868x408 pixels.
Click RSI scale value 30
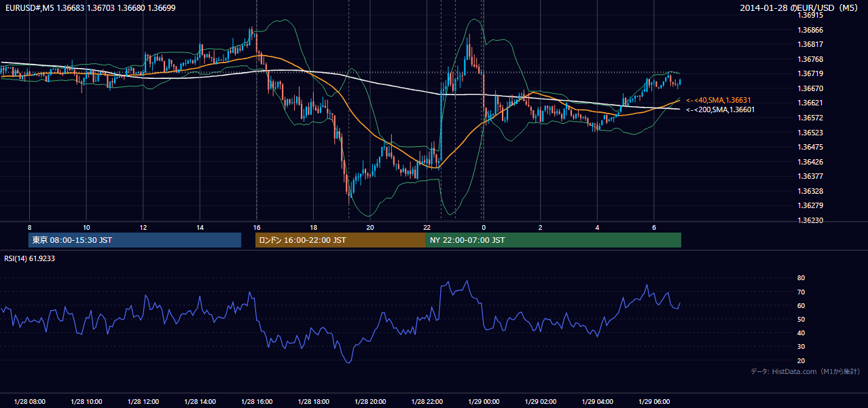[801, 347]
